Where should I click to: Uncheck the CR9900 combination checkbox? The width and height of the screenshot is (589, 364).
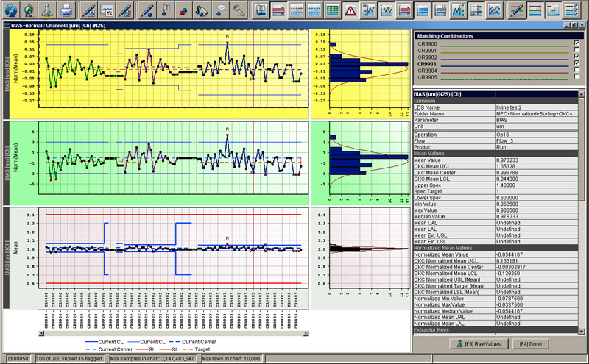pos(576,43)
